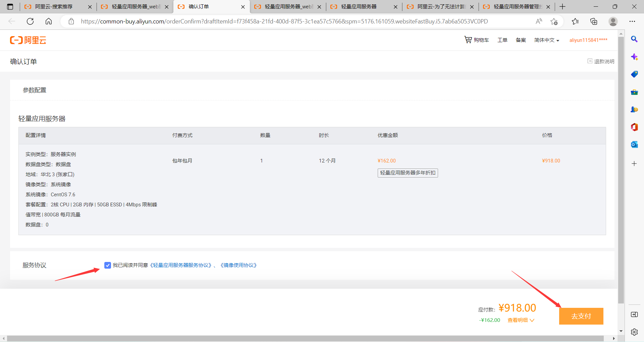Uncheck the service agreement checkbox
This screenshot has height=342, width=644.
(108, 265)
